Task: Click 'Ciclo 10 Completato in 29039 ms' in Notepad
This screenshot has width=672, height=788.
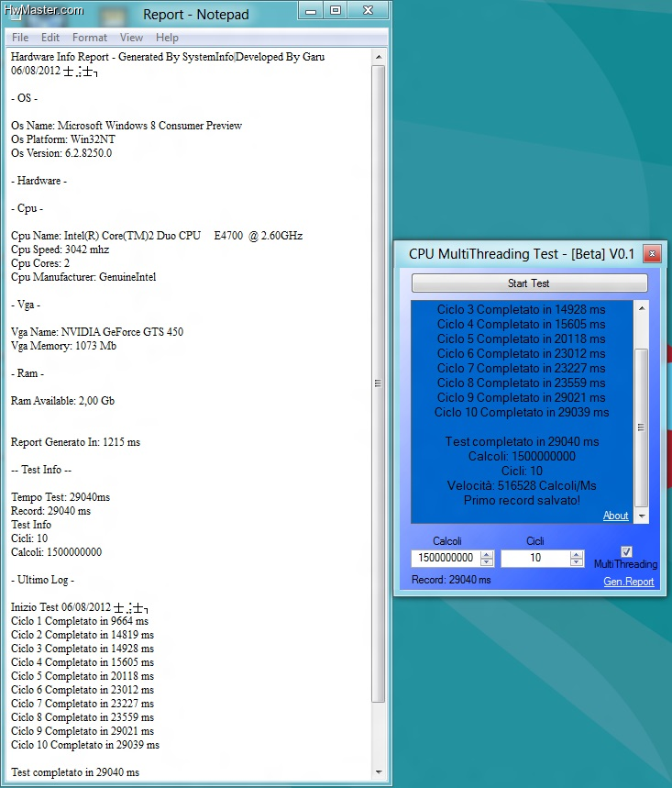Action: coord(85,745)
